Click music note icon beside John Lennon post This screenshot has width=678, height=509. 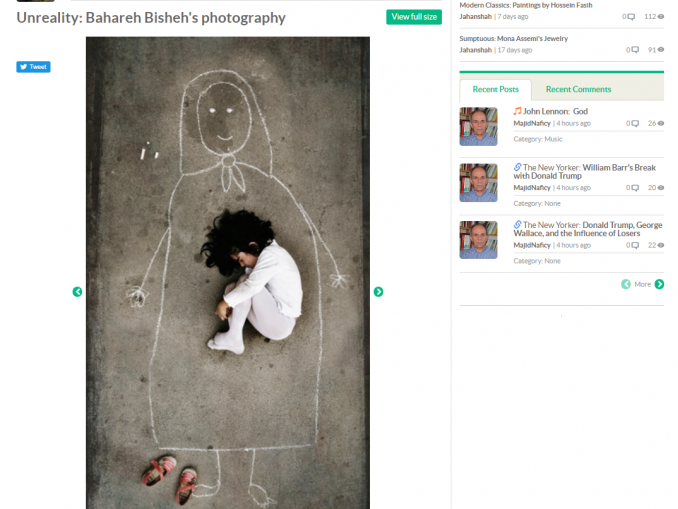click(x=517, y=111)
